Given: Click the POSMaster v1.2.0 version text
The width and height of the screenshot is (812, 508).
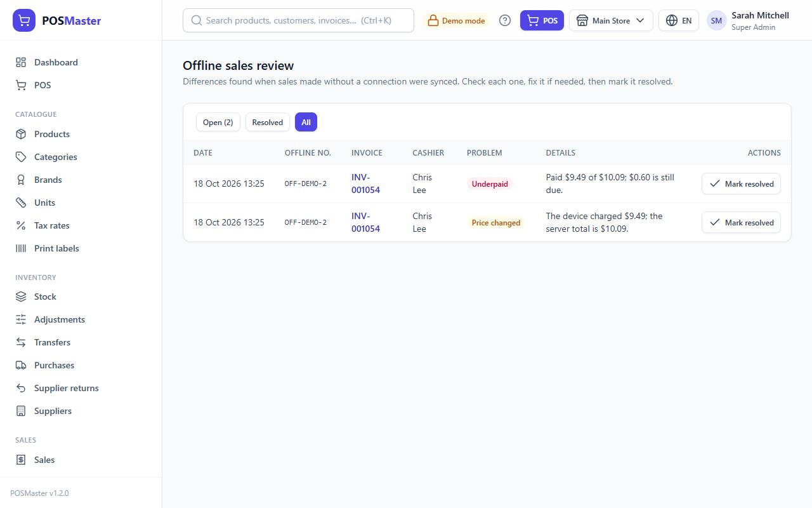Looking at the screenshot, I should 39,493.
